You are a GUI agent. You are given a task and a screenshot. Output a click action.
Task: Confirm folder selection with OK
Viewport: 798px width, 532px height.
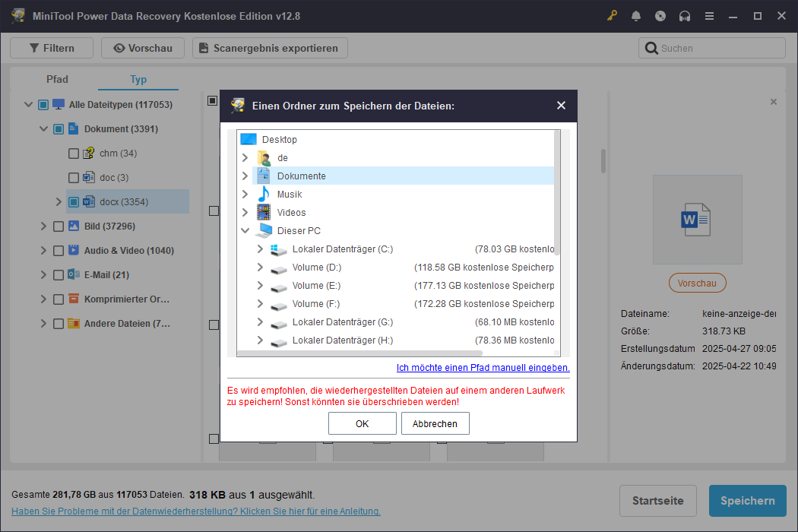(x=363, y=423)
